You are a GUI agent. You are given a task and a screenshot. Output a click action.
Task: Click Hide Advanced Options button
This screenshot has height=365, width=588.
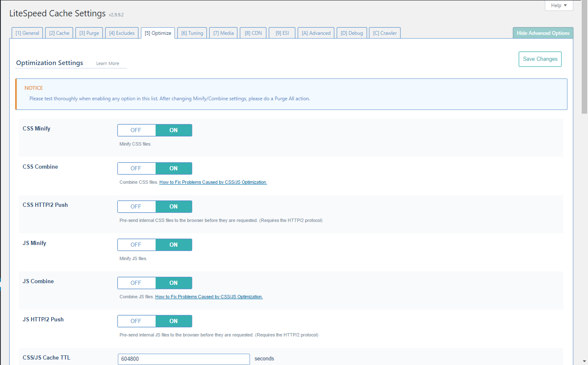pyautogui.click(x=543, y=33)
